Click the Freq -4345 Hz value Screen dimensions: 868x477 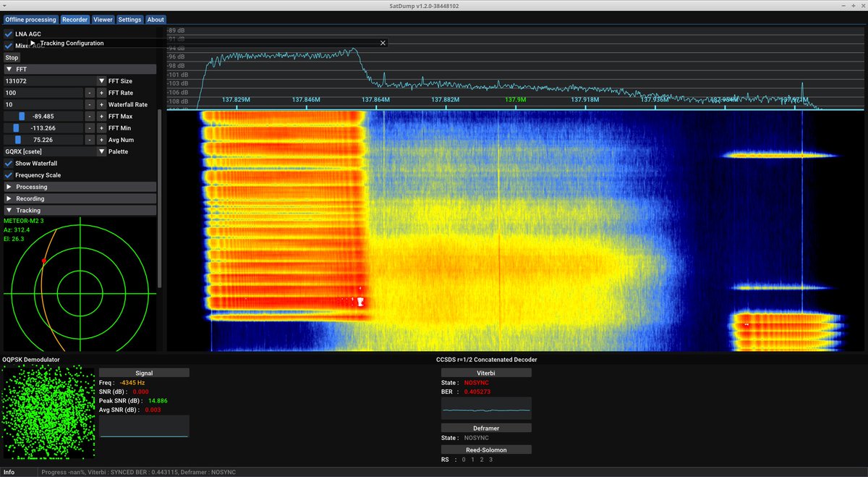click(132, 382)
